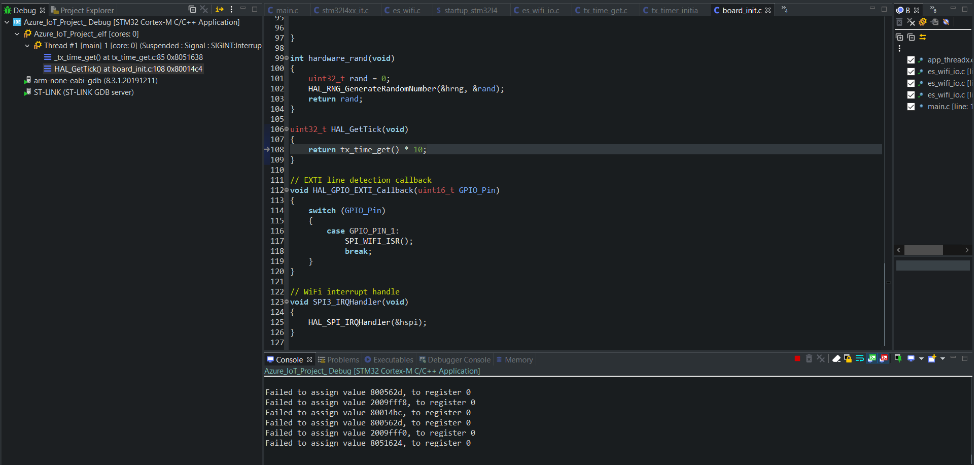The image size is (980, 465).
Task: Click Go to File for Breakpoint icon
Action: tap(934, 22)
